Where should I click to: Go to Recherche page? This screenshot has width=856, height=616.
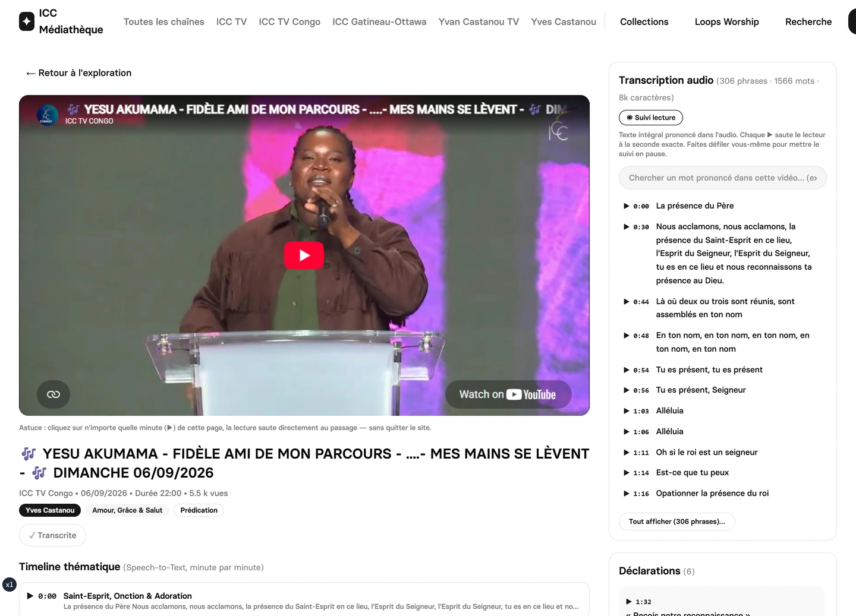click(808, 22)
